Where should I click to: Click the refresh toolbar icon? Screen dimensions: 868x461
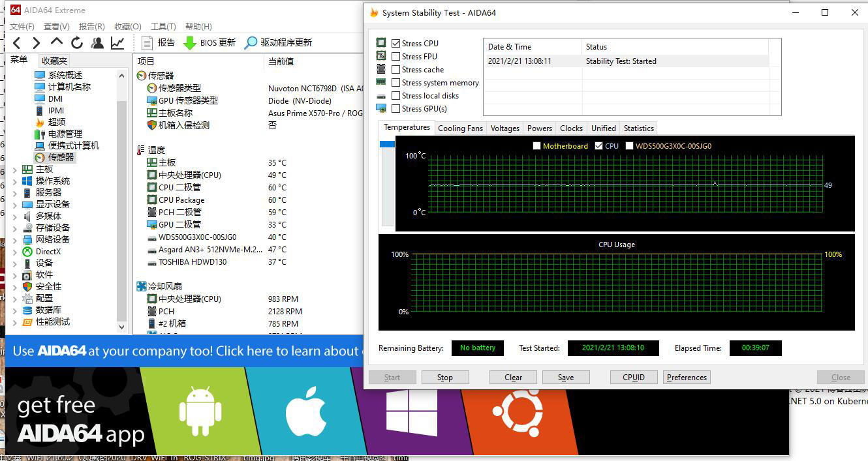click(x=77, y=43)
